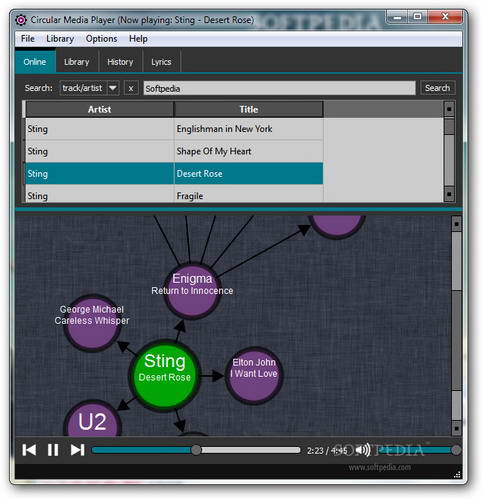Switch to the Library tab
Screen dimensions: 483x500
(77, 62)
